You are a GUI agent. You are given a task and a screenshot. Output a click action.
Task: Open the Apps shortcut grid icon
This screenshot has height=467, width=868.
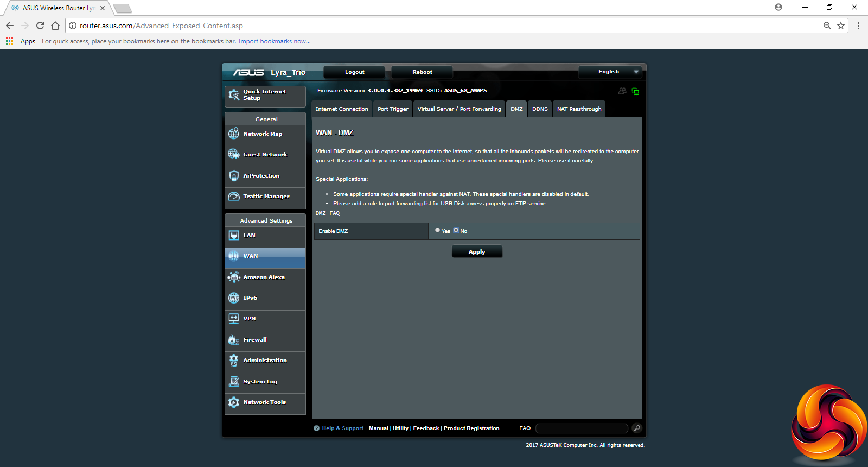point(9,41)
